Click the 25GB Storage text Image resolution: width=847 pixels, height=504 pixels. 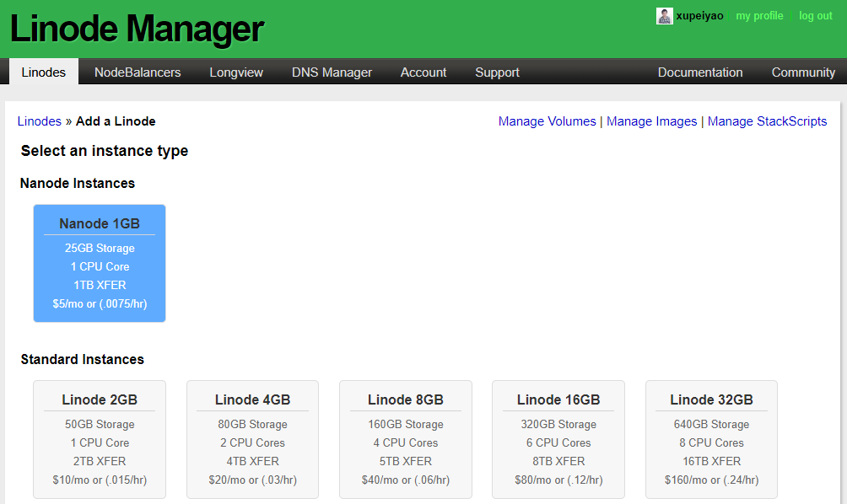(100, 249)
